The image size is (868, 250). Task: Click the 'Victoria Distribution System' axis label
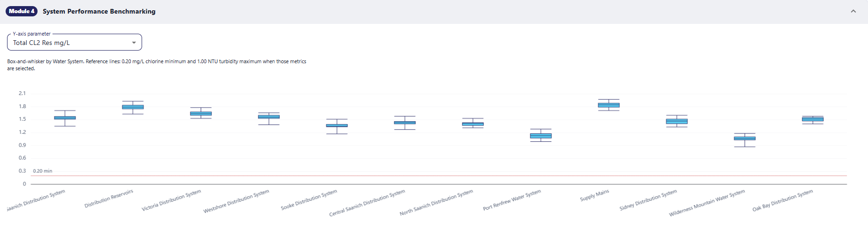[x=172, y=200]
